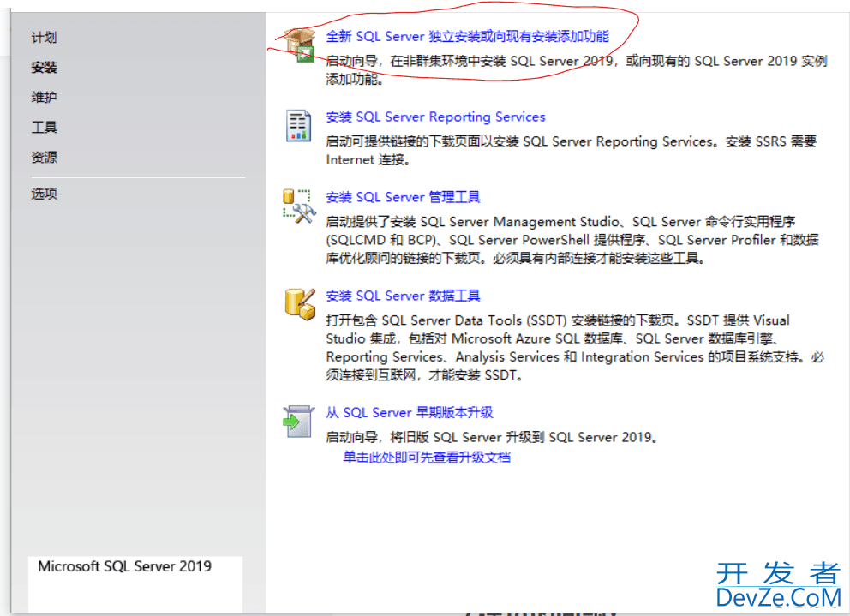Select 工具 in the left sidebar
850x616 pixels.
(44, 127)
